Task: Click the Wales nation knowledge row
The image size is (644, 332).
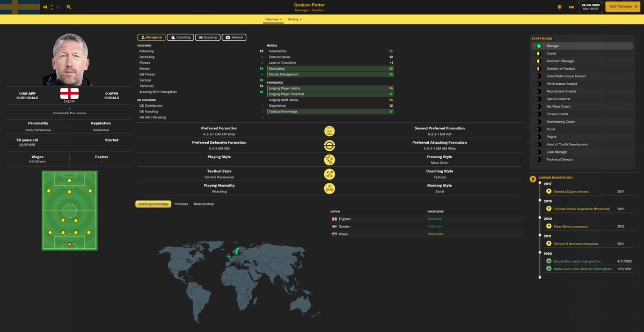Action: pyautogui.click(x=427, y=234)
